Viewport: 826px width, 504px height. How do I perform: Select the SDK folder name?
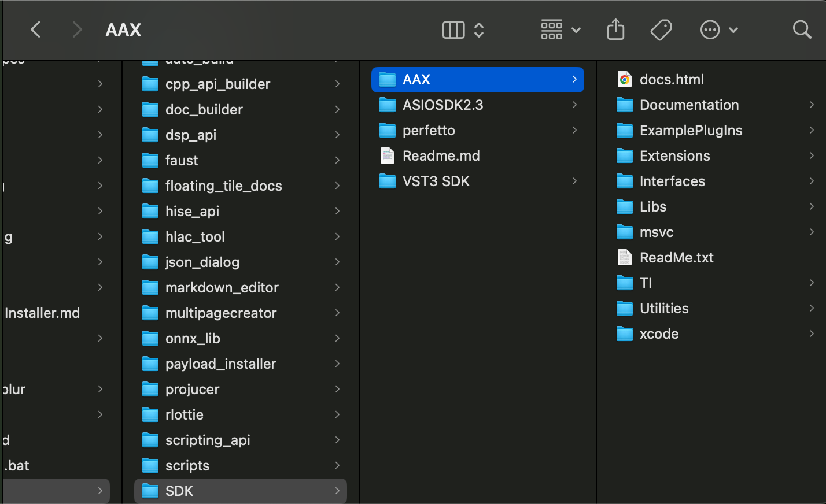tap(179, 491)
